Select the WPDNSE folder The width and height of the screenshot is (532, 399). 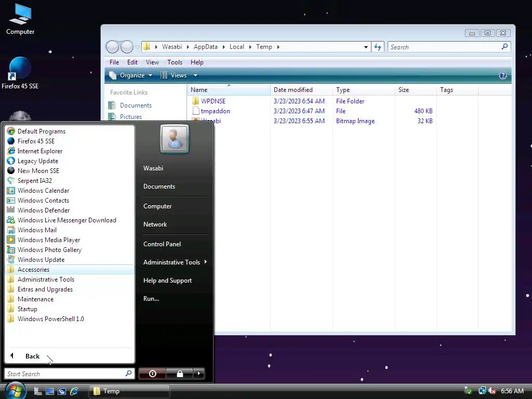(213, 101)
